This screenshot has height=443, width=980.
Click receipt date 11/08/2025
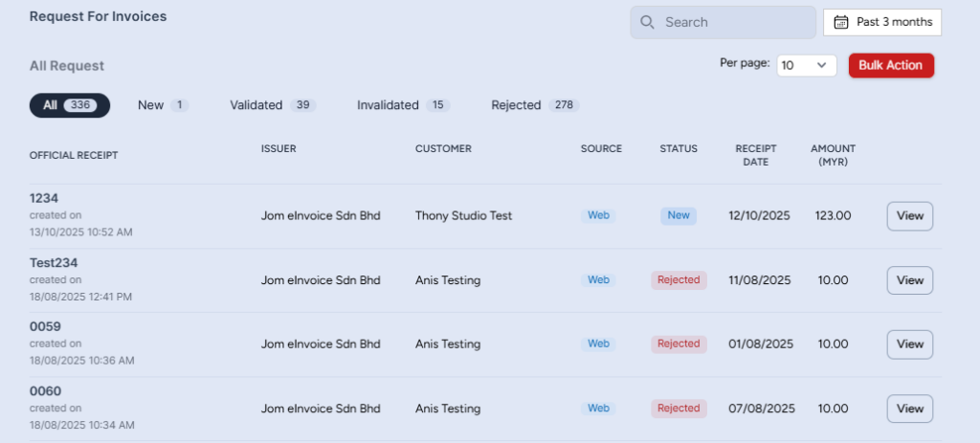759,280
